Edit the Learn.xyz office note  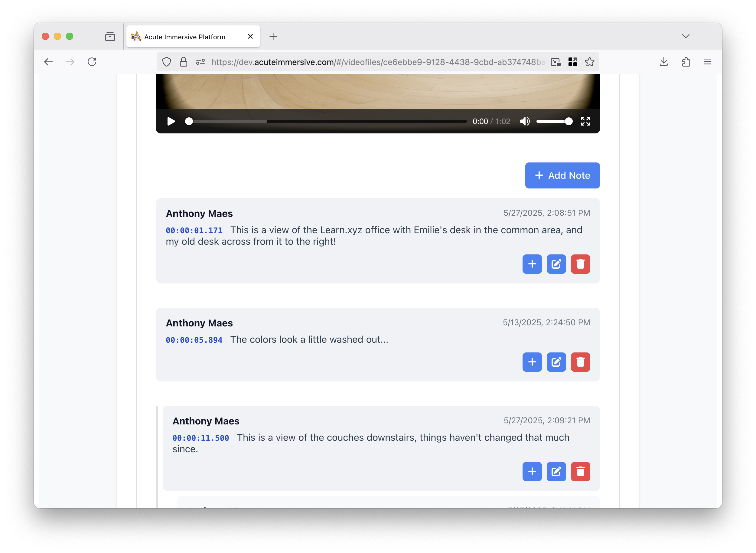(556, 264)
